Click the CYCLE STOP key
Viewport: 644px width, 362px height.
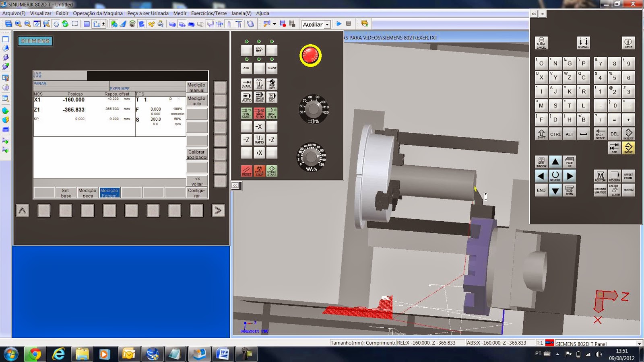click(x=259, y=171)
